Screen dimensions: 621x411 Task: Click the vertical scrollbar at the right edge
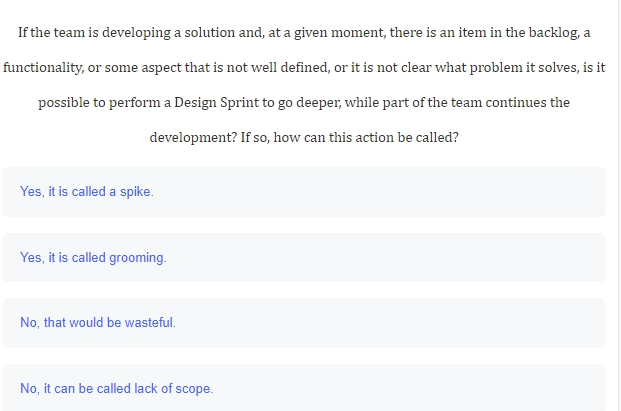(618, 206)
